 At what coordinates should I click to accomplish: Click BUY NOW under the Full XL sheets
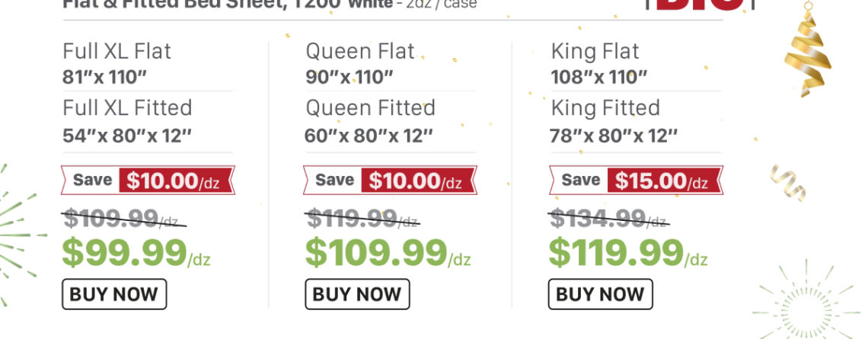pyautogui.click(x=113, y=294)
